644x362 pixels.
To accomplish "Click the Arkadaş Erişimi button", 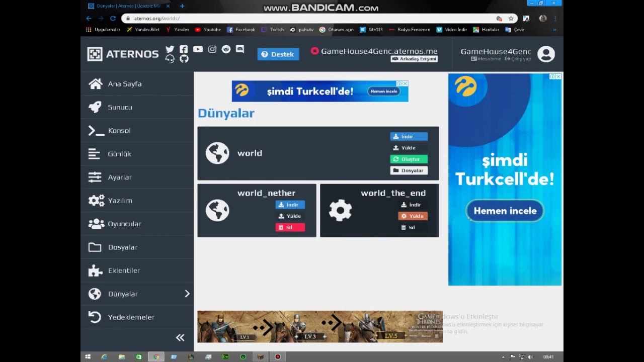I will click(x=414, y=59).
